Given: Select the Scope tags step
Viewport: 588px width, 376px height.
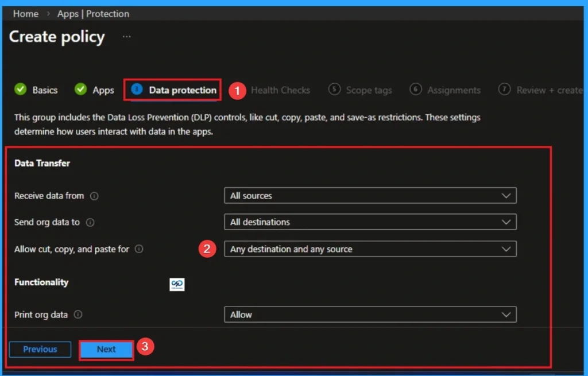Looking at the screenshot, I should pyautogui.click(x=367, y=90).
